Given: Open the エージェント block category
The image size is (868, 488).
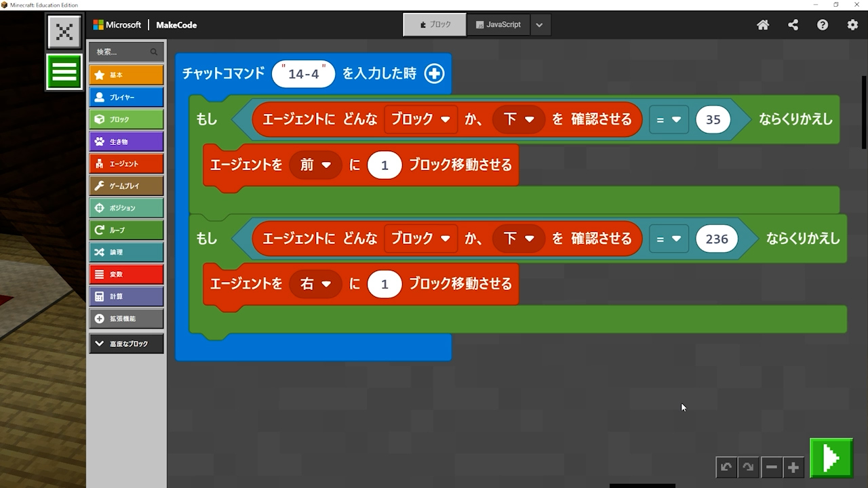Looking at the screenshot, I should [x=126, y=163].
